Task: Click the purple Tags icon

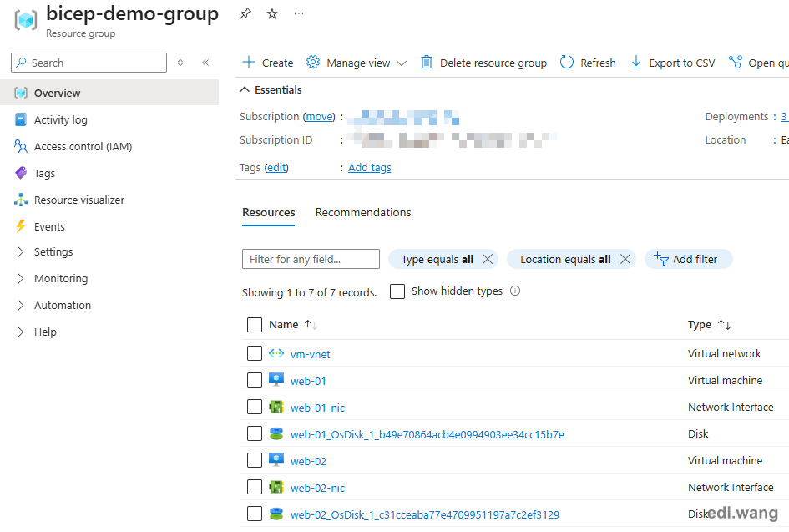Action: coord(21,173)
